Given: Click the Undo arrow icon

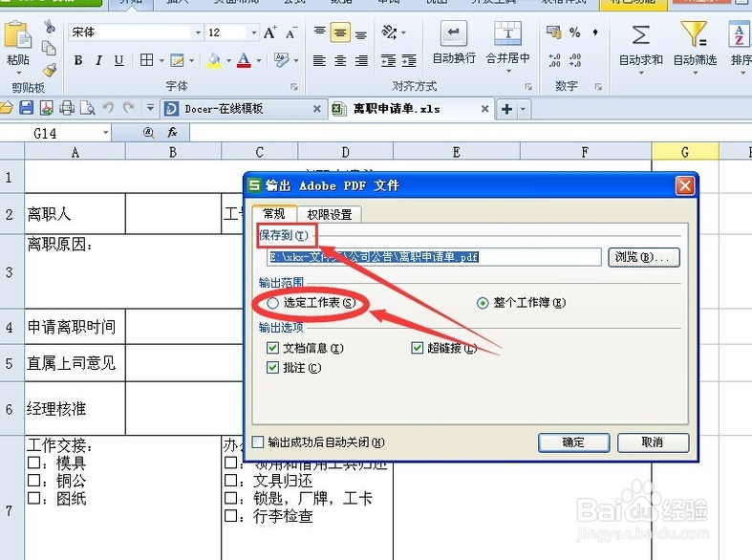Looking at the screenshot, I should coord(108,108).
